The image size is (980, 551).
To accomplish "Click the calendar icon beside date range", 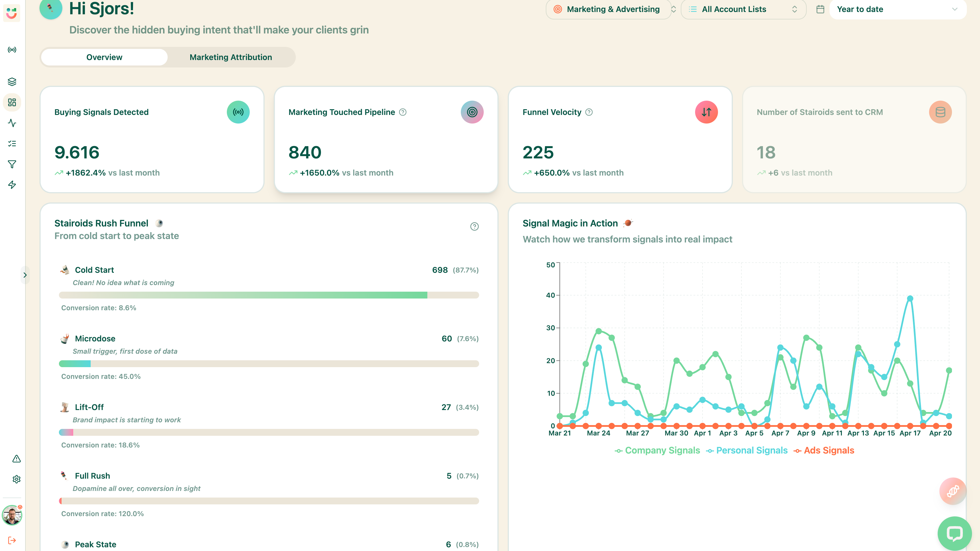I will coord(820,9).
